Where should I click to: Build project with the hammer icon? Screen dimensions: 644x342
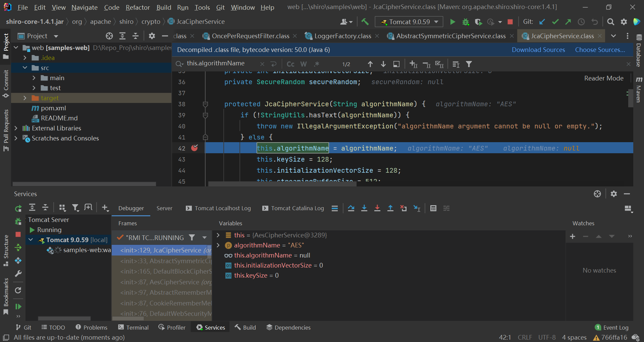coord(365,22)
